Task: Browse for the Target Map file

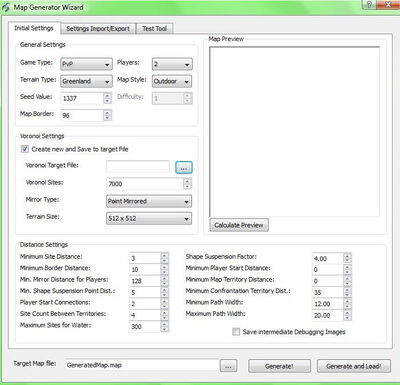Action: [228, 366]
